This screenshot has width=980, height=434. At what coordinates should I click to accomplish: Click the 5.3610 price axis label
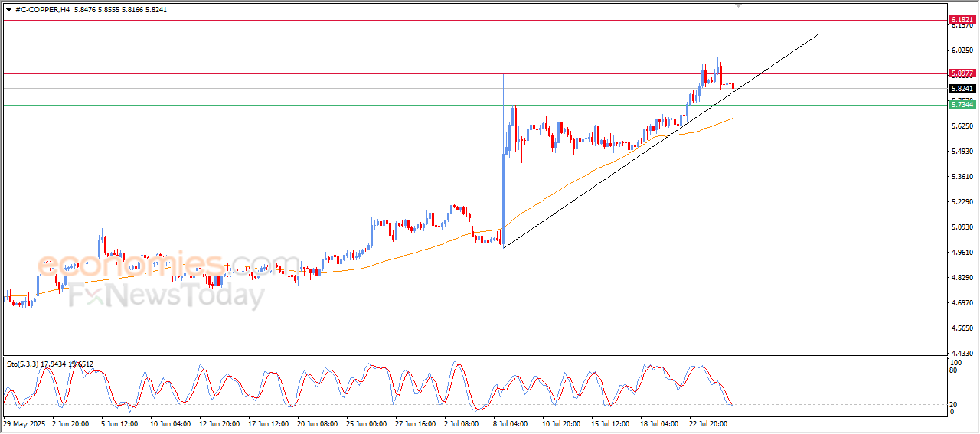click(x=962, y=177)
